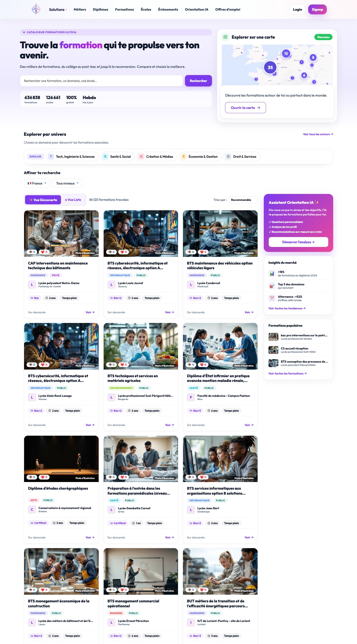Follow the Voir tous les univers link
357x644 pixels.
[x=318, y=134]
